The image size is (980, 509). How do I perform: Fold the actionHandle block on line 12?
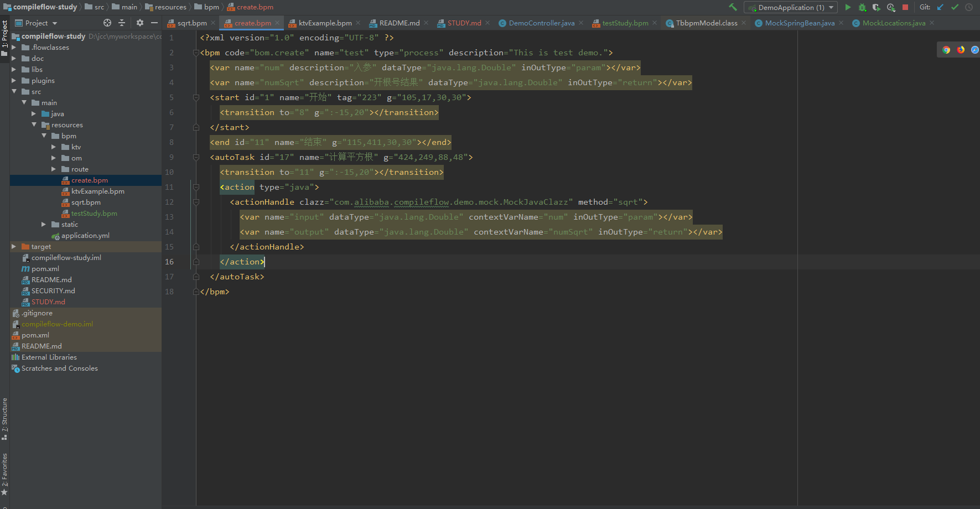(196, 202)
